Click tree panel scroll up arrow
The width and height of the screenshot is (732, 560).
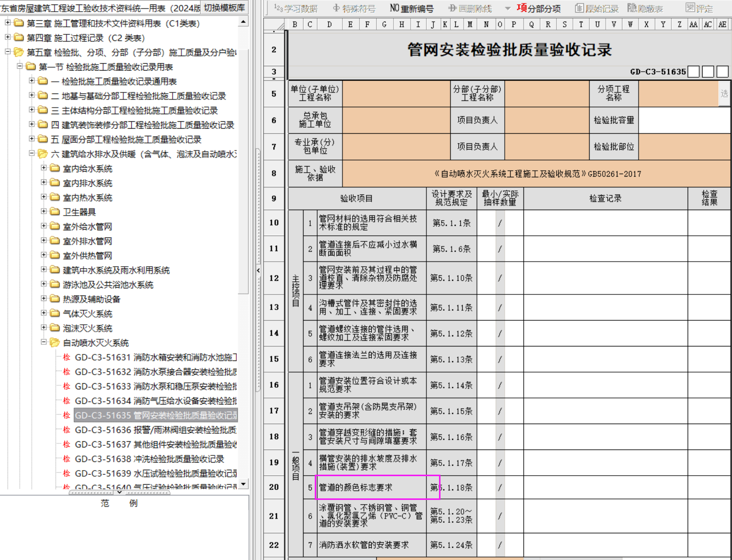(243, 22)
